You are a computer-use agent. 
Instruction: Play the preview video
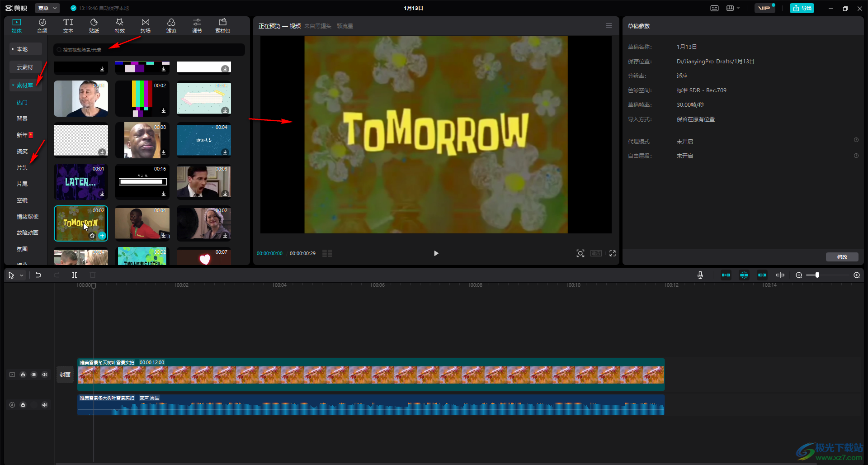point(436,253)
